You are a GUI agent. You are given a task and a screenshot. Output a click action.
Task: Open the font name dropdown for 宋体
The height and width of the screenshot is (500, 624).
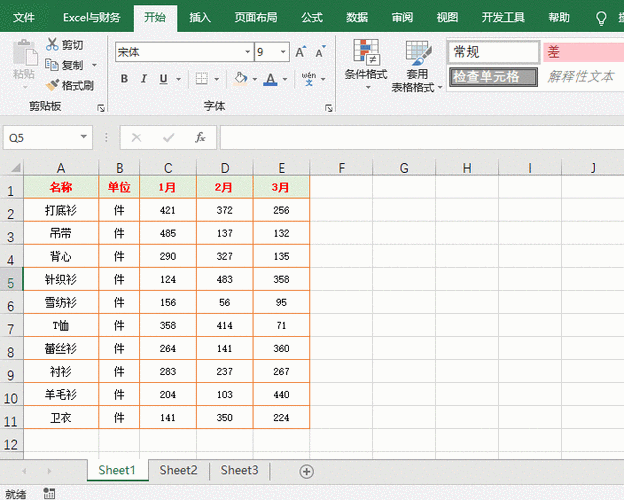coord(247,52)
